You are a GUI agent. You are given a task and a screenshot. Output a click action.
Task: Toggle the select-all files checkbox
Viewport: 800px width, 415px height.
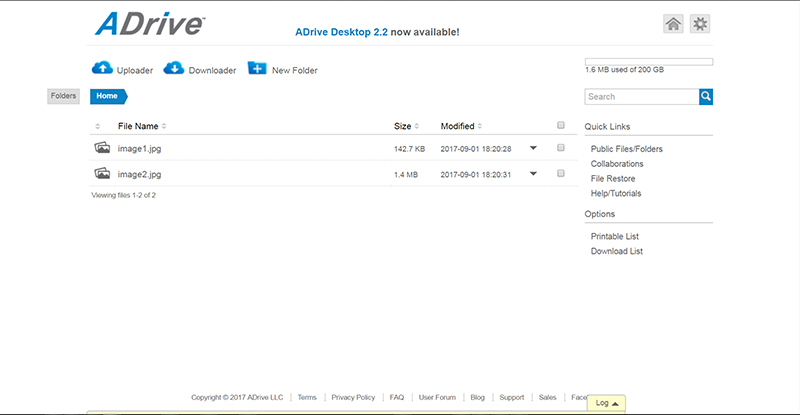(561, 125)
